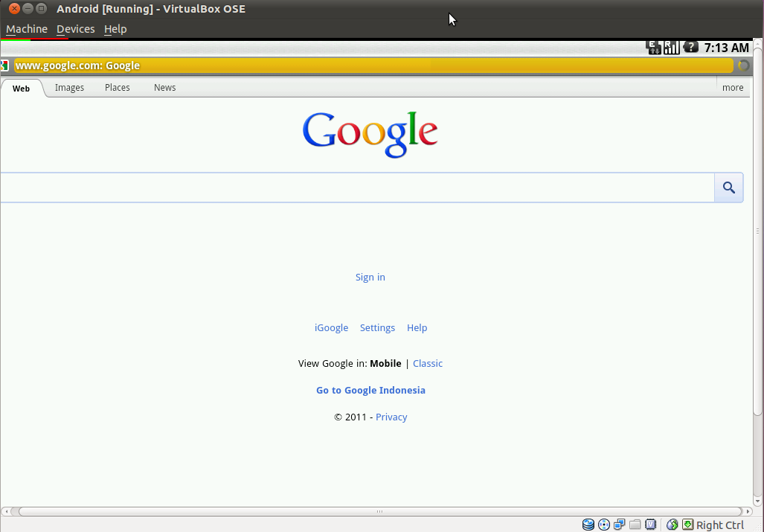Click the optical CD/DVD drive indicator icon
Screen dimensions: 764x532
604,525
